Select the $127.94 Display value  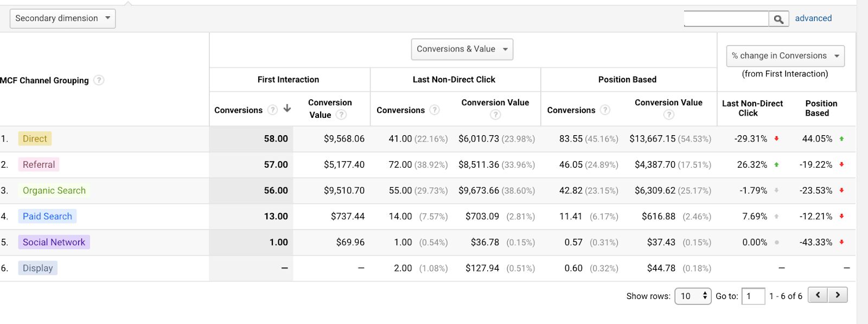(482, 268)
